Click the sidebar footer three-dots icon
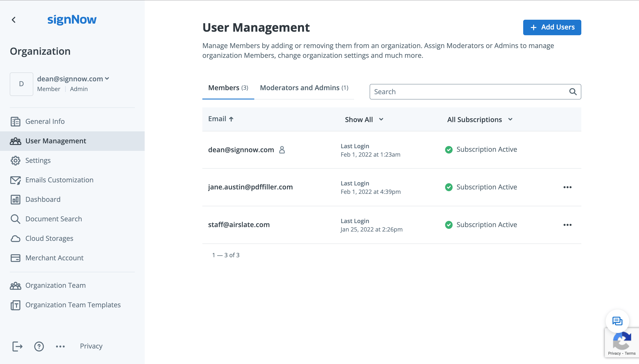This screenshot has width=639, height=364. tap(60, 346)
